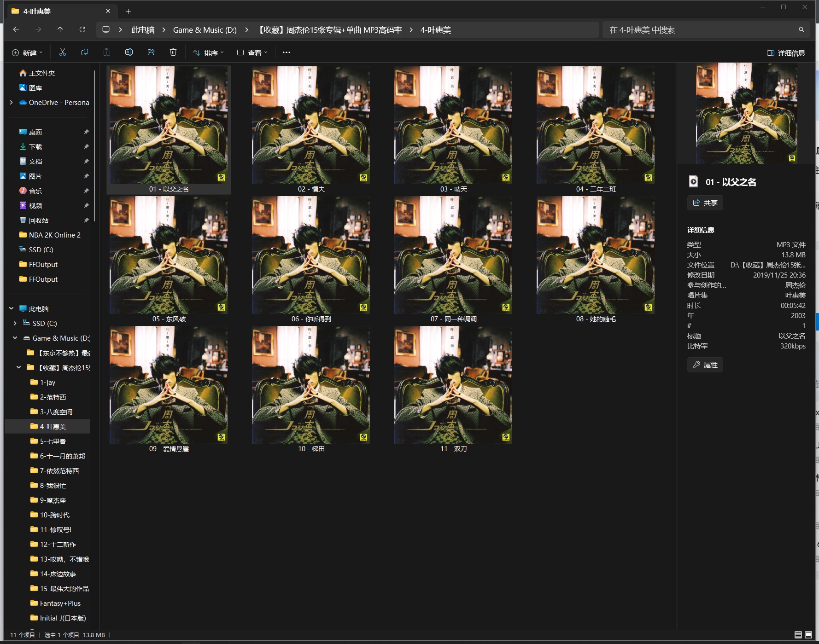
Task: Switch to details list view icon
Action: 798,635
